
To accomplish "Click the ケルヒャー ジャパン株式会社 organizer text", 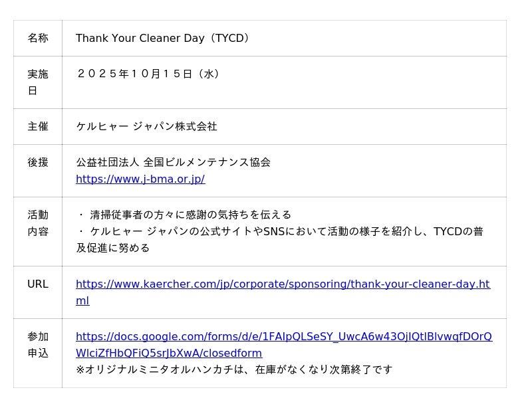I will 146,127.
